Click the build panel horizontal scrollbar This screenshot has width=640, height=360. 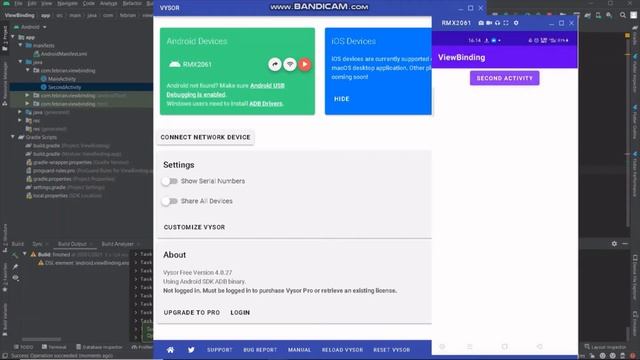42,339
